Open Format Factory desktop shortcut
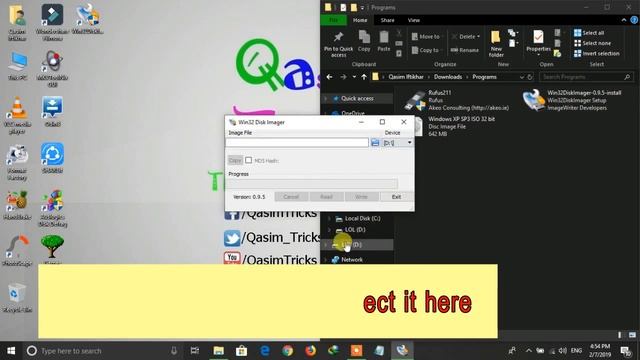The height and width of the screenshot is (360, 640). coord(17,163)
